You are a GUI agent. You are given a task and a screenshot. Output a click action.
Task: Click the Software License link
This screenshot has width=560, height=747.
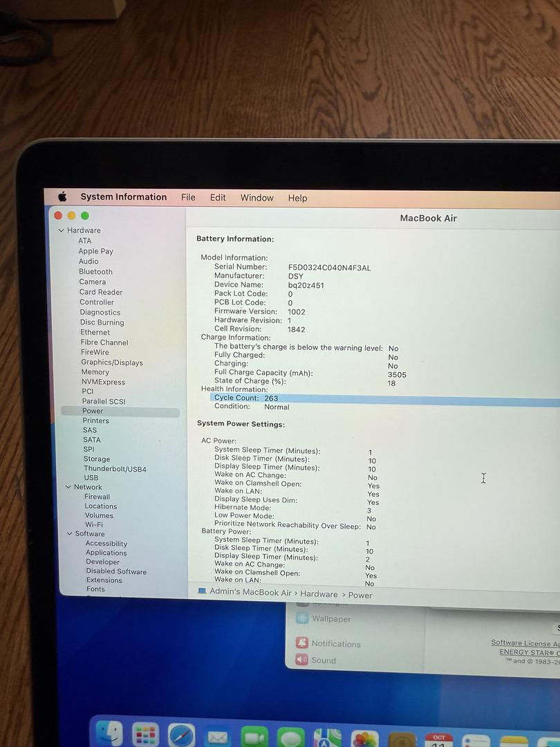tap(525, 643)
